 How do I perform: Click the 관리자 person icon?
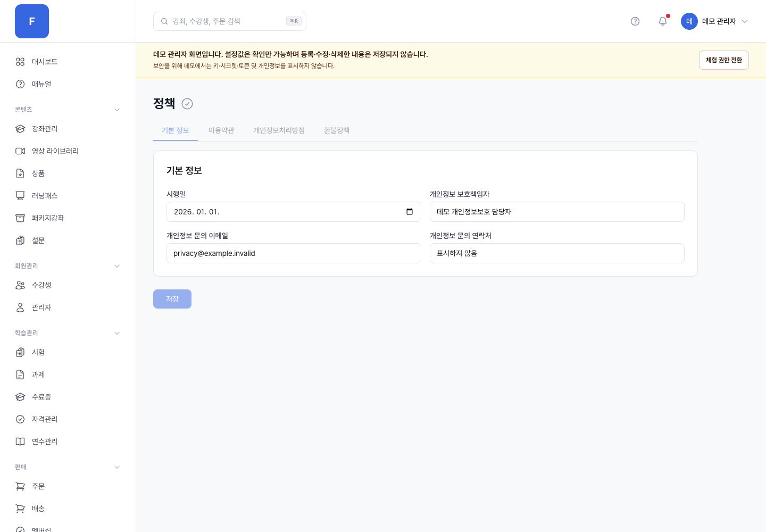(x=20, y=307)
